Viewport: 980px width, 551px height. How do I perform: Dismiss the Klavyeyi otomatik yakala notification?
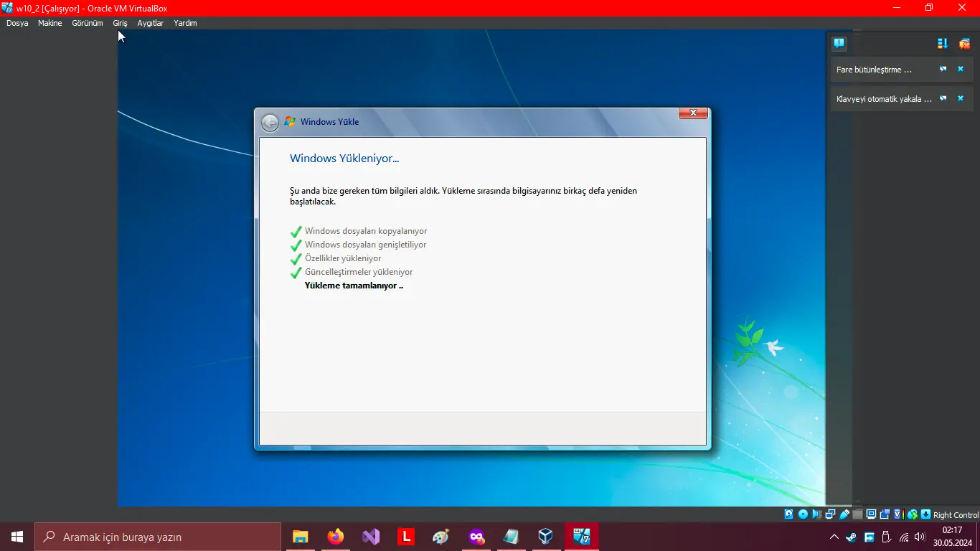pyautogui.click(x=961, y=98)
